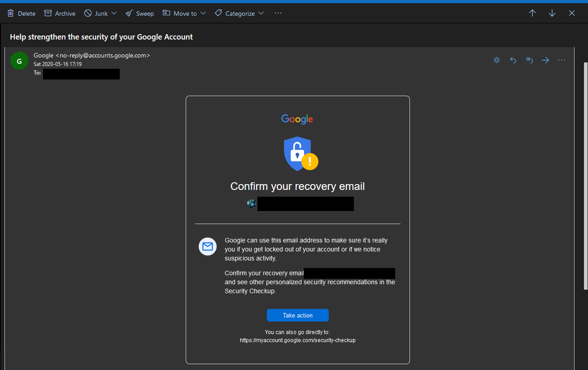Reply all to this message
The image size is (588, 370).
[529, 60]
